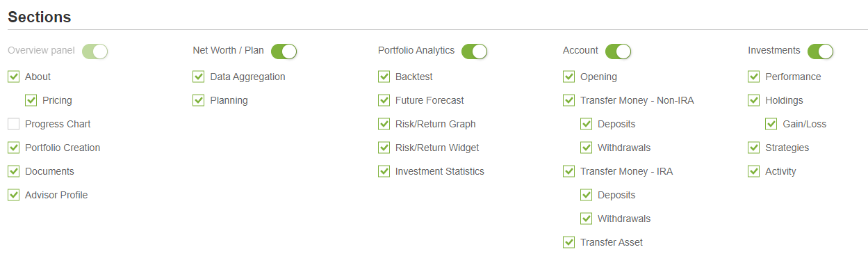Uncheck Risk/Return Widget checkbox
Screen dimensions: 868x261
point(384,148)
